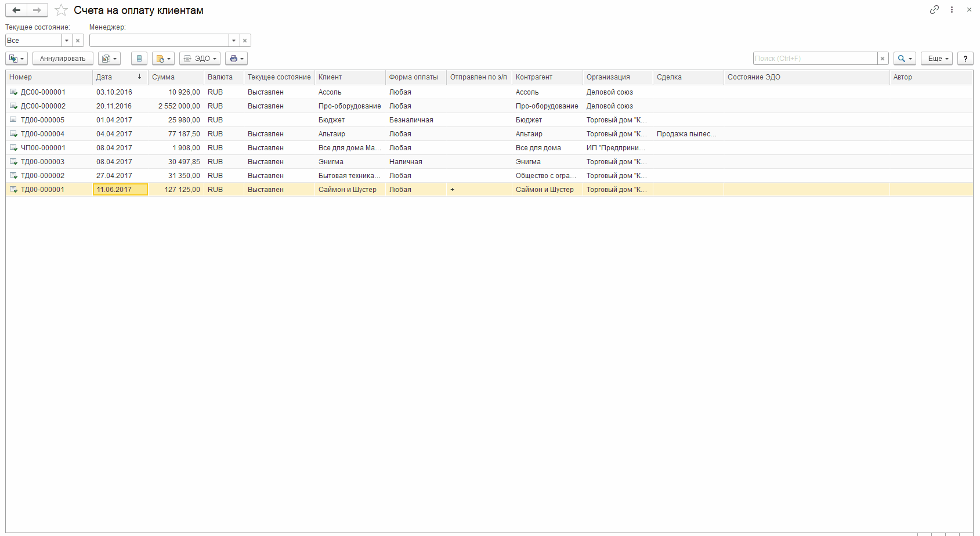The height and width of the screenshot is (536, 980).
Task: Clear the Текущее состояние filter with the x
Action: click(x=78, y=41)
